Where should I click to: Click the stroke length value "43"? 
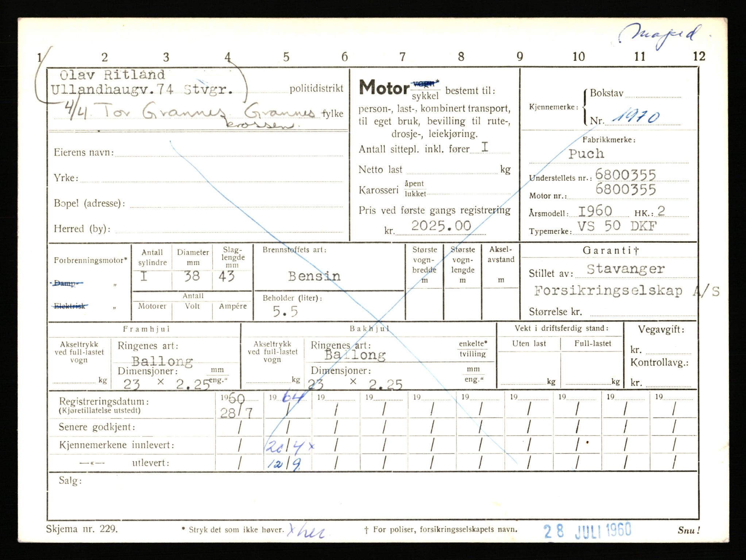tap(227, 276)
